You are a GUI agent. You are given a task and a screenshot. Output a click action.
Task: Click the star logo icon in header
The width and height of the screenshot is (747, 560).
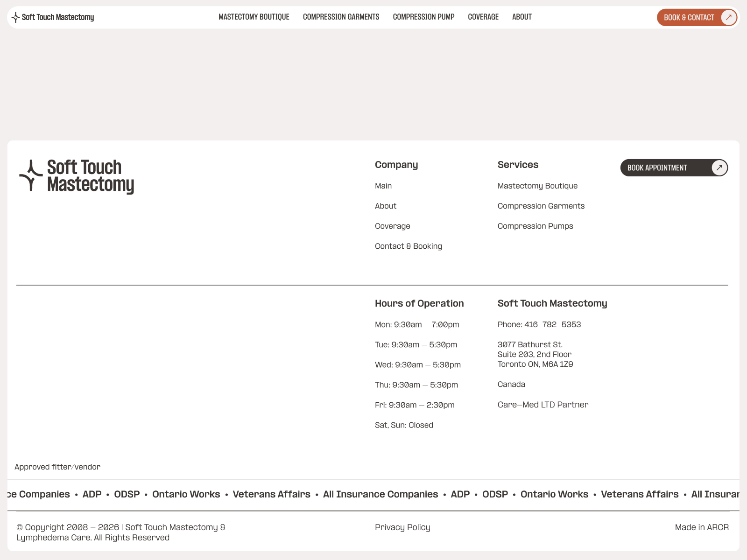pyautogui.click(x=15, y=17)
